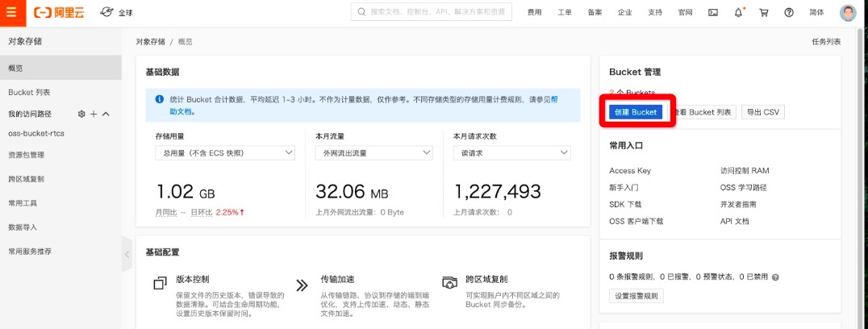Open 支持 in top navigation
Screen dimensions: 868x329
pyautogui.click(x=655, y=13)
